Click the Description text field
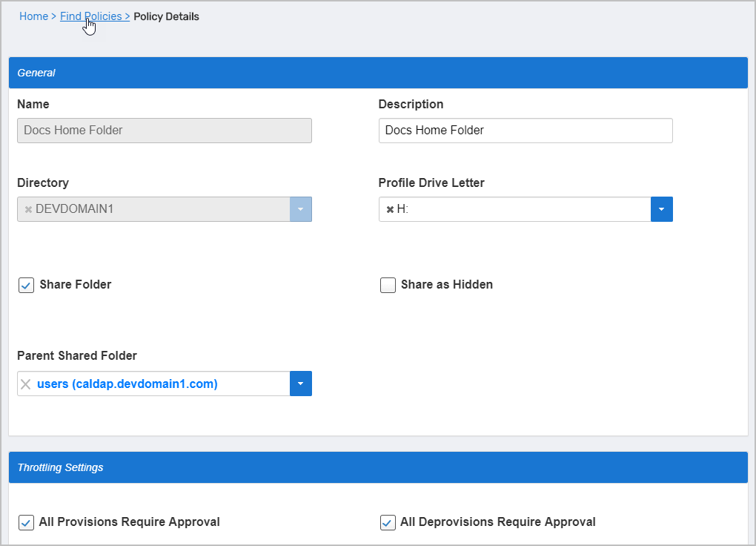This screenshot has height=546, width=756. 525,131
